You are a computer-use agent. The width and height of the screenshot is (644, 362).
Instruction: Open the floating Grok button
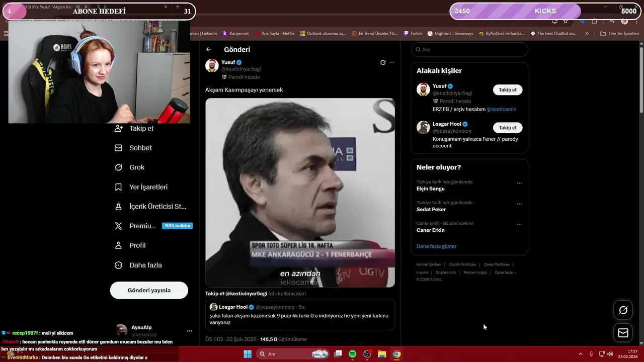click(623, 310)
